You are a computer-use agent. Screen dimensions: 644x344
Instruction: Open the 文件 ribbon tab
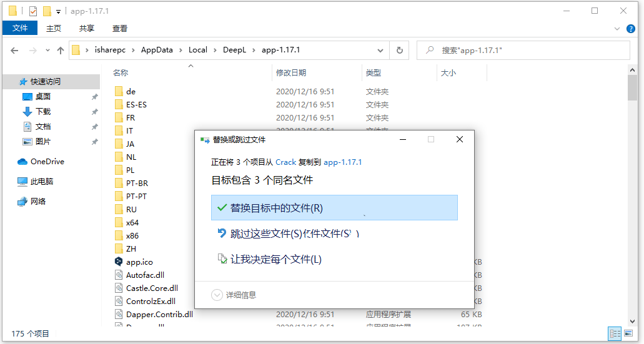20,28
